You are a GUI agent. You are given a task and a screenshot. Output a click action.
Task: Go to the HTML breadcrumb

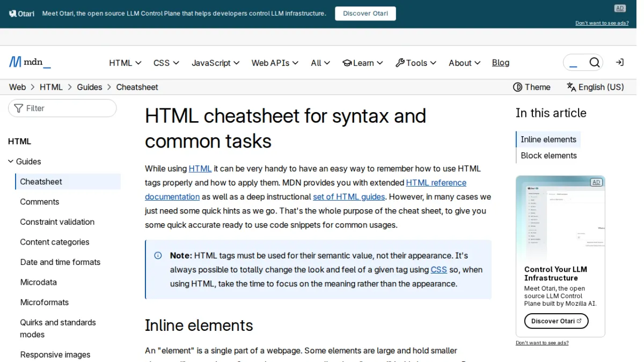51,87
